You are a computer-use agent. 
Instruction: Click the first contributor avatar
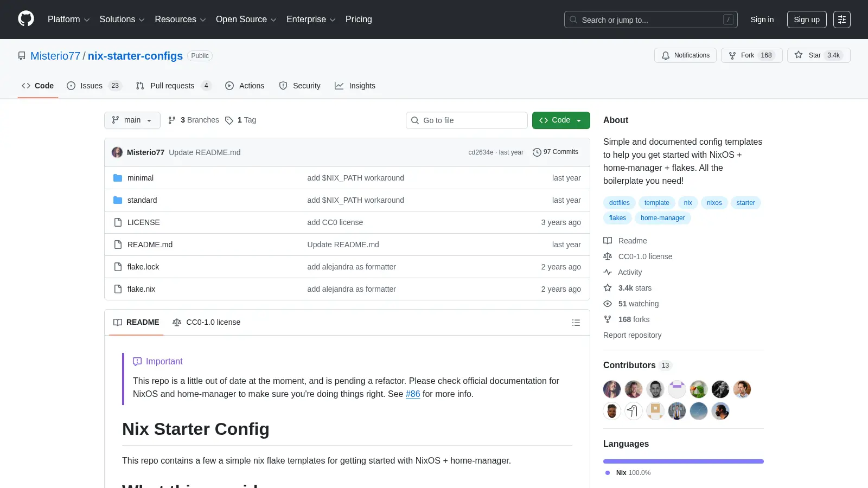[612, 389]
